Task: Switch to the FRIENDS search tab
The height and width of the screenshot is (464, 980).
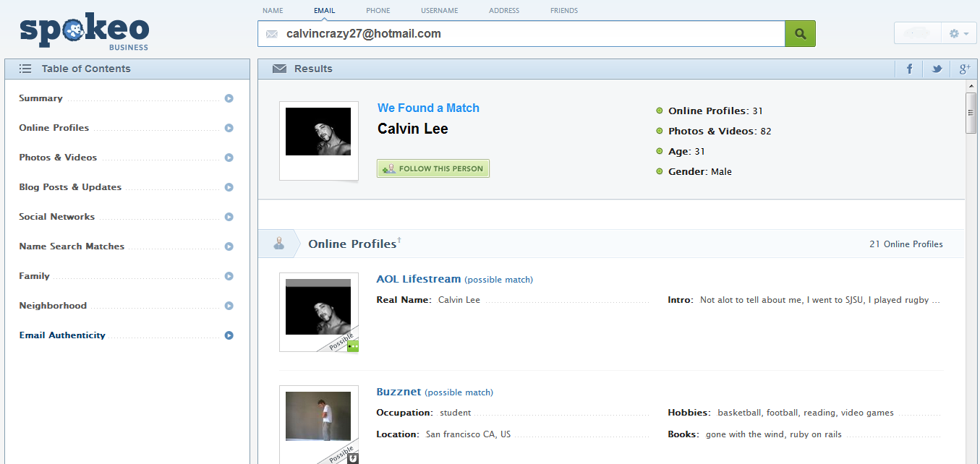Action: click(564, 11)
